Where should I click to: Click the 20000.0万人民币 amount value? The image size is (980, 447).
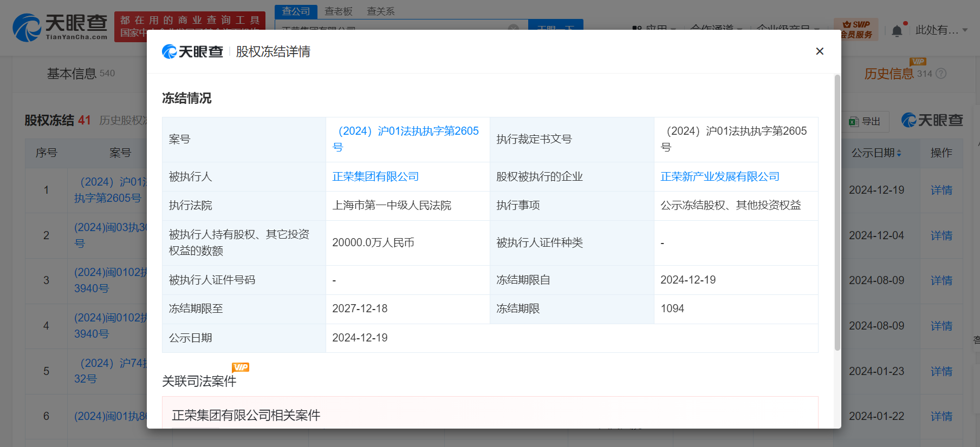[x=373, y=243]
